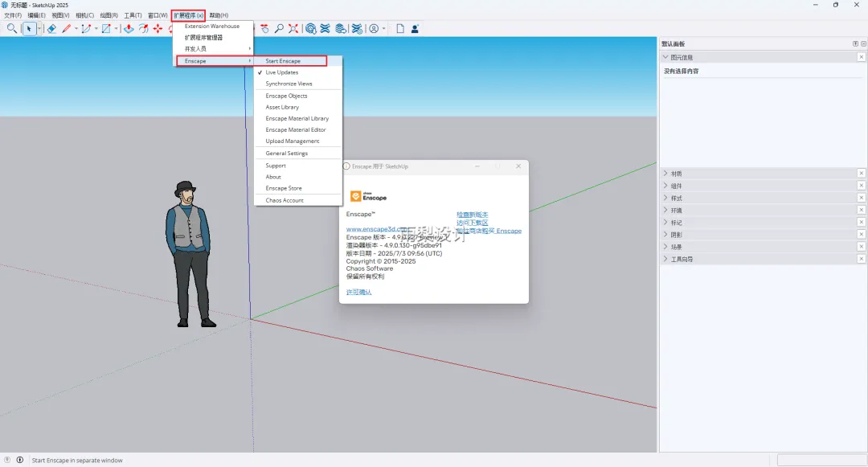Open the Select tool dropdown arrow
Screen dimensions: 868x467
(39, 28)
